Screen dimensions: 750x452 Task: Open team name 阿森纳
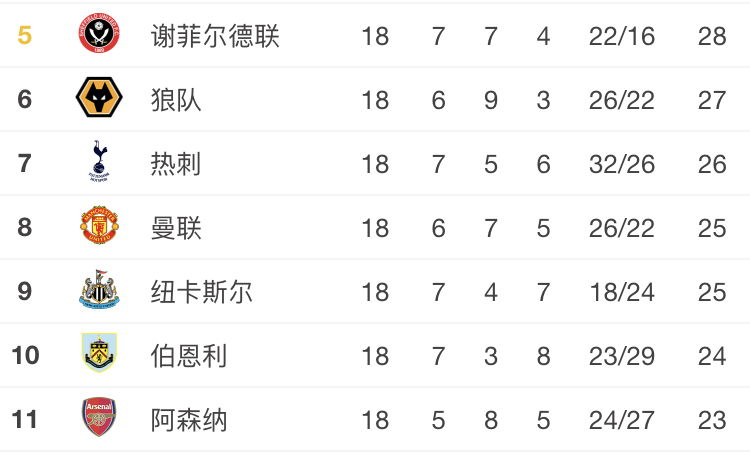pos(188,420)
